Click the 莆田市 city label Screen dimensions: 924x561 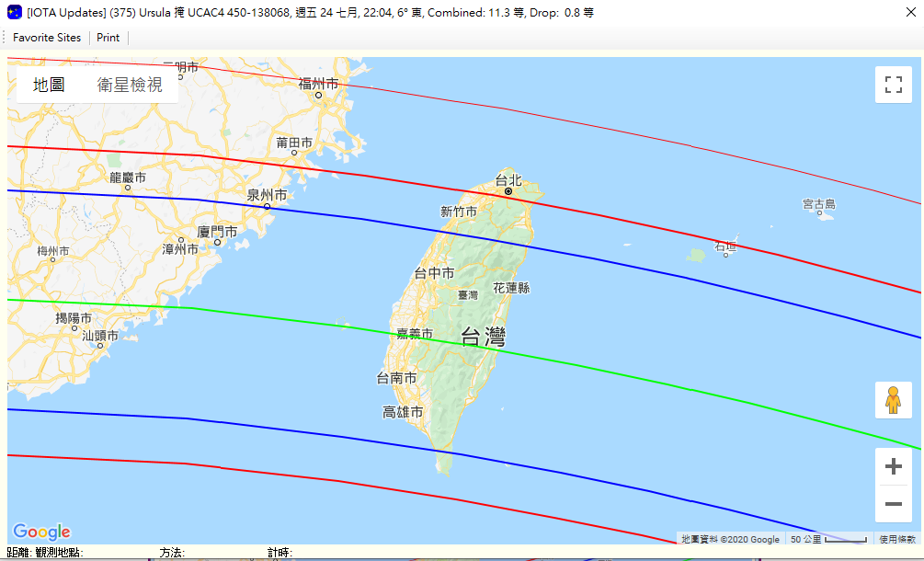coord(294,143)
